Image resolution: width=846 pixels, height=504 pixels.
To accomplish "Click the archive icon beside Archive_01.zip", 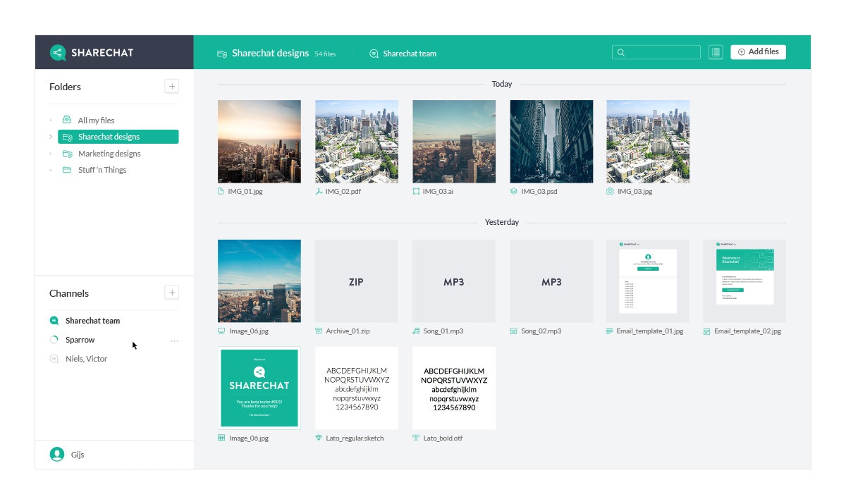I will (x=319, y=331).
